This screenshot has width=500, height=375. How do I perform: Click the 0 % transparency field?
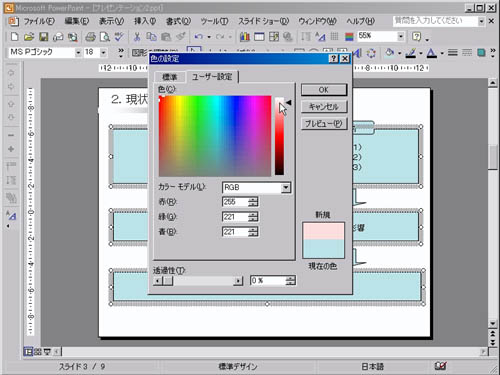pyautogui.click(x=268, y=280)
